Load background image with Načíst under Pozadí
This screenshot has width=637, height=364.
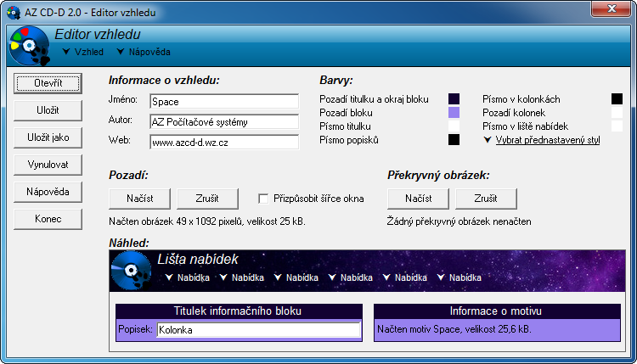pyautogui.click(x=141, y=199)
